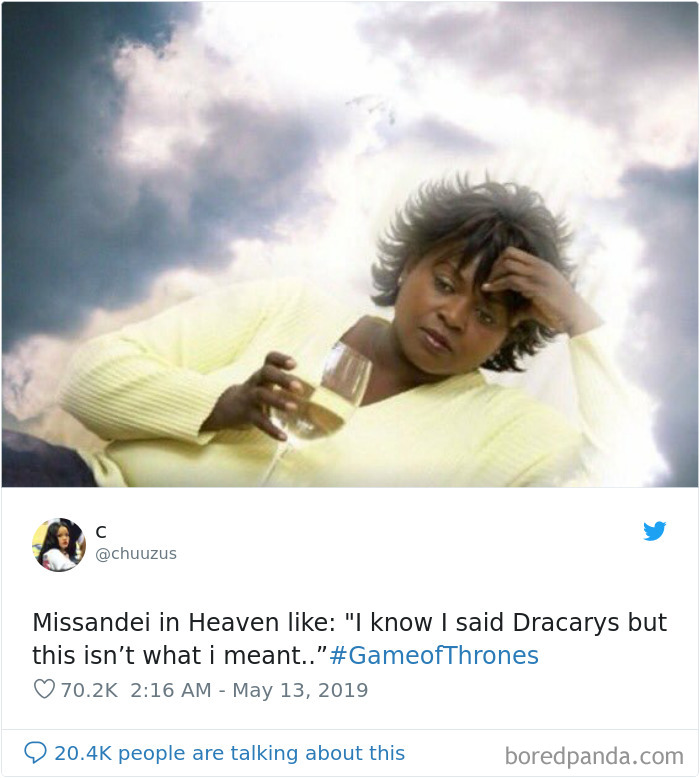Click the @chuuzus handle
This screenshot has width=700, height=778.
[136, 553]
